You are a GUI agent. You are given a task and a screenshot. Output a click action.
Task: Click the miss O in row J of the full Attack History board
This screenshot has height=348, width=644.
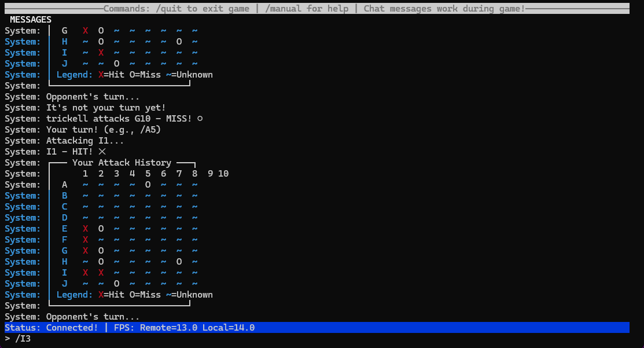(x=117, y=284)
